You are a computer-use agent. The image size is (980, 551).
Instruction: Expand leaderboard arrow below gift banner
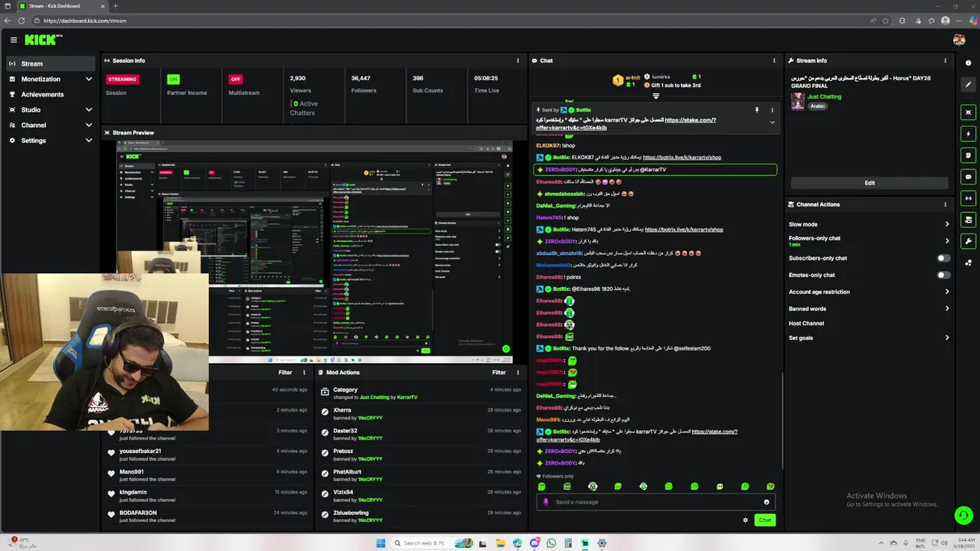655,96
